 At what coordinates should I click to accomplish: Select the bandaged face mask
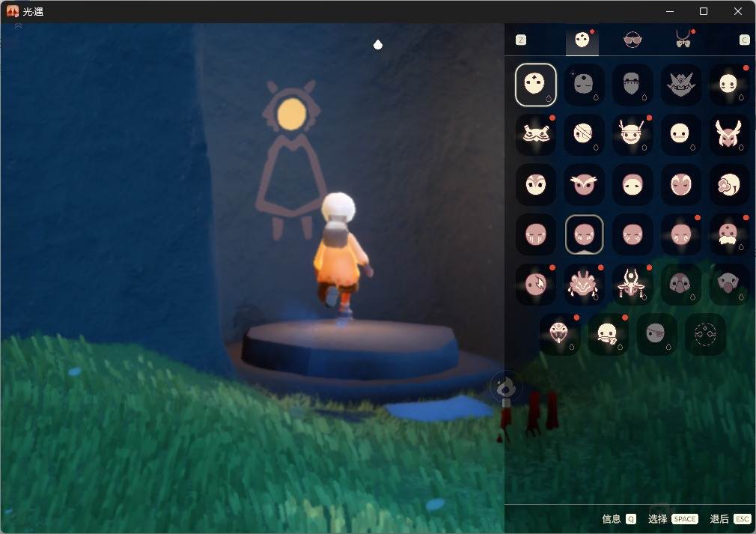click(584, 134)
